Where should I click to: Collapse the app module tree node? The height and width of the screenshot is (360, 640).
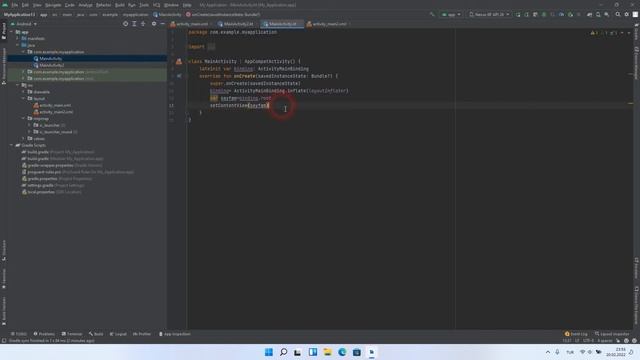[12, 32]
